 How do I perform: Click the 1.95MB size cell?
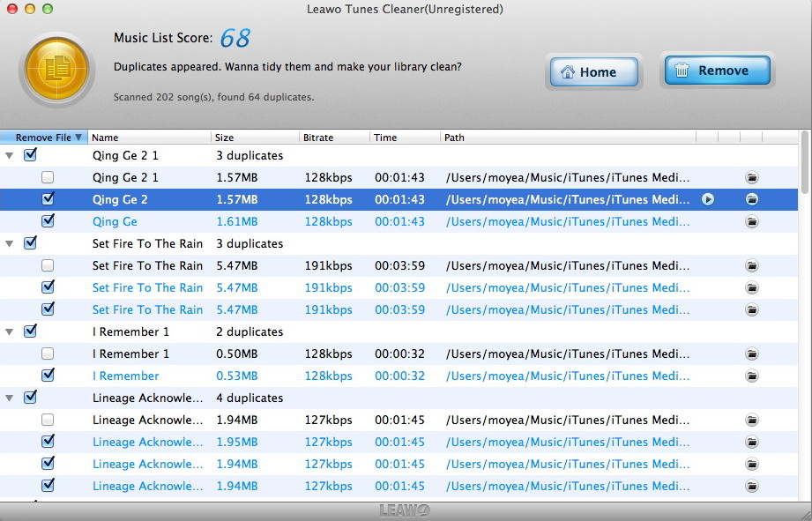236,443
